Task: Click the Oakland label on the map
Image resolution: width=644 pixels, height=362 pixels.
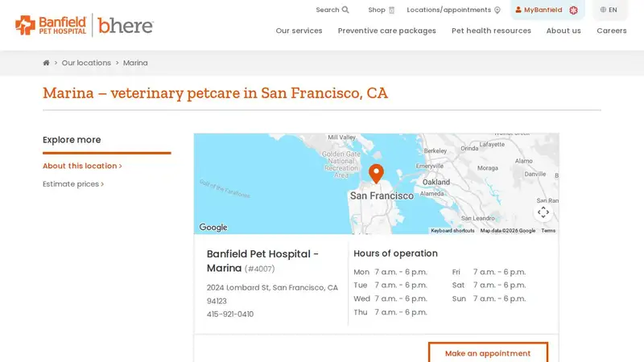Action: [436, 182]
